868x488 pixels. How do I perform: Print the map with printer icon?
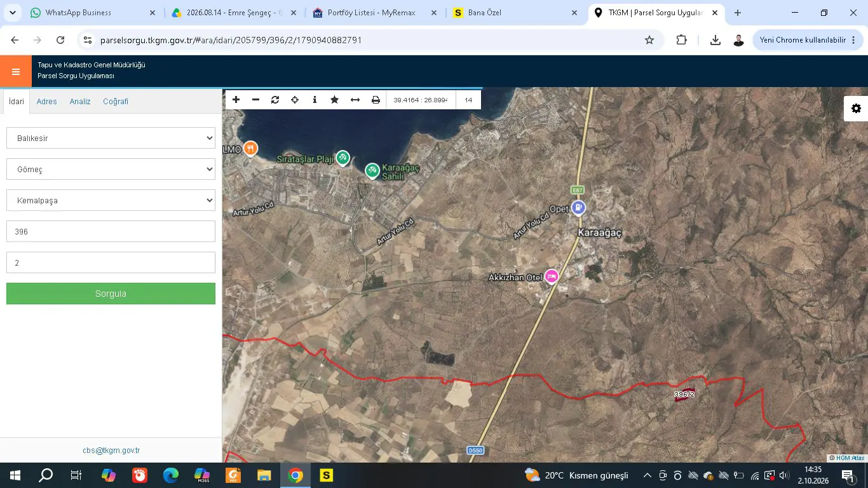(376, 100)
